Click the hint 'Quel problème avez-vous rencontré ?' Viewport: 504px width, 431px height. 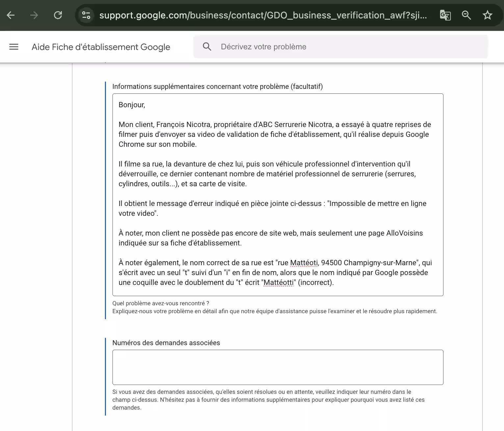(161, 303)
